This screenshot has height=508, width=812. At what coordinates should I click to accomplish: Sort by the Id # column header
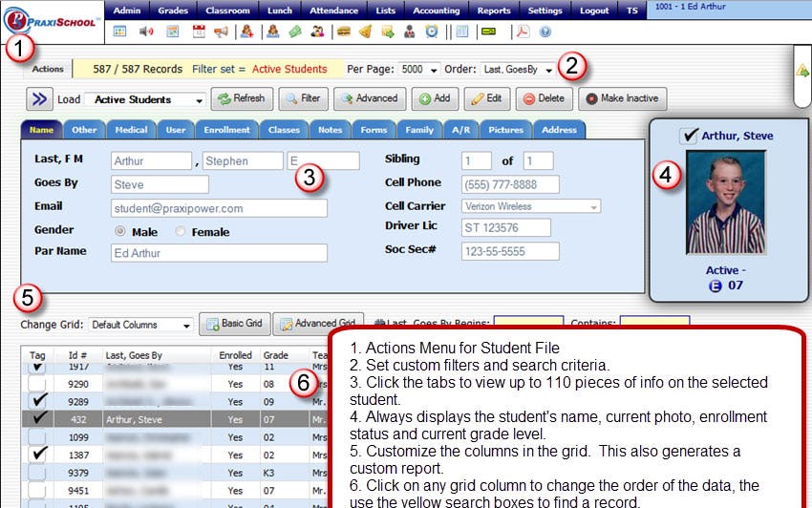77,355
